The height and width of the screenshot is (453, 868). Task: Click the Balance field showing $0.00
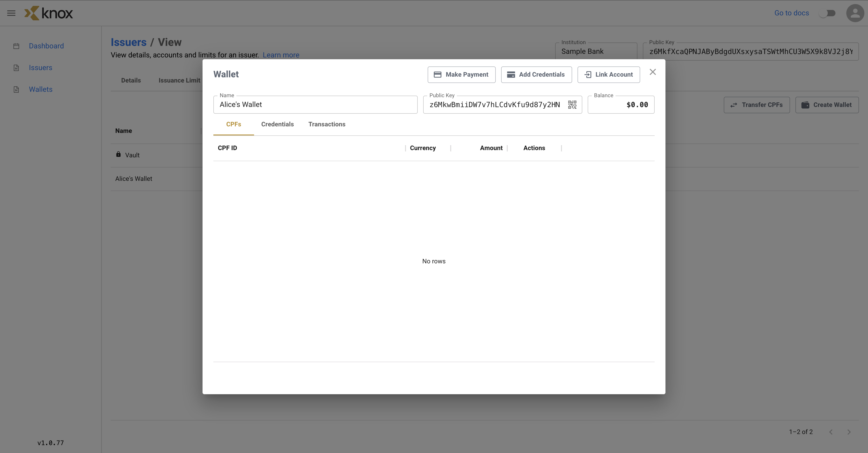pos(621,104)
